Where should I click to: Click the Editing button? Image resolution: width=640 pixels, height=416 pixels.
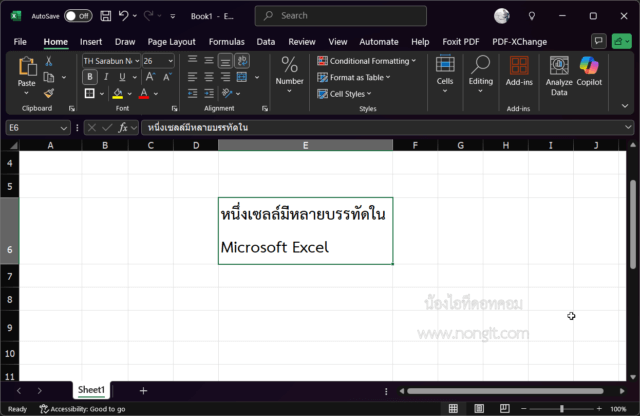(x=480, y=74)
